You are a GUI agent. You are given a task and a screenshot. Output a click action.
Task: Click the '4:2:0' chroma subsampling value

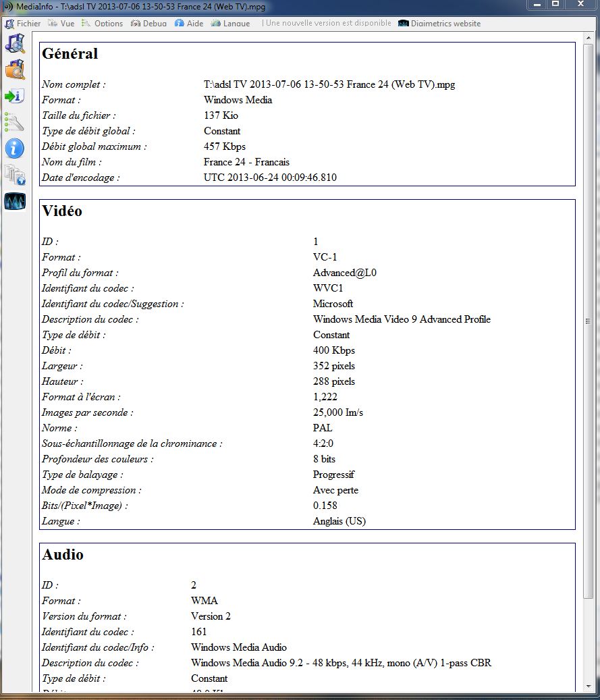(x=323, y=443)
